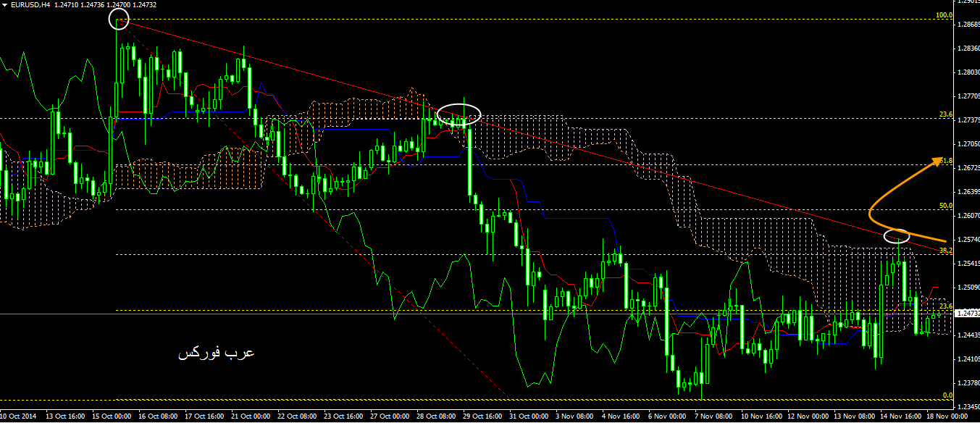Image resolution: width=980 pixels, height=423 pixels.
Task: Click the 23.6 Fibonacci label beside current price
Action: tap(945, 307)
